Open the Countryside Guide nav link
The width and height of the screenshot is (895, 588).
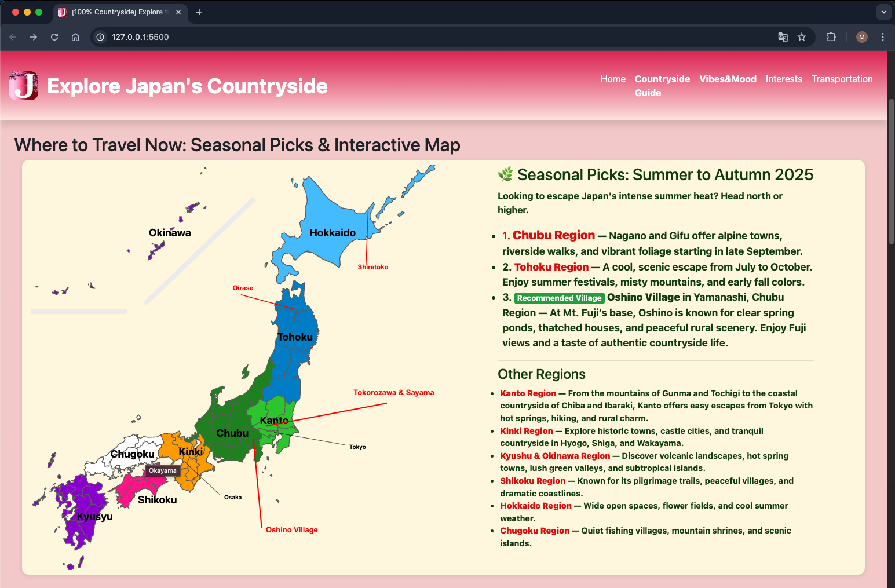662,86
